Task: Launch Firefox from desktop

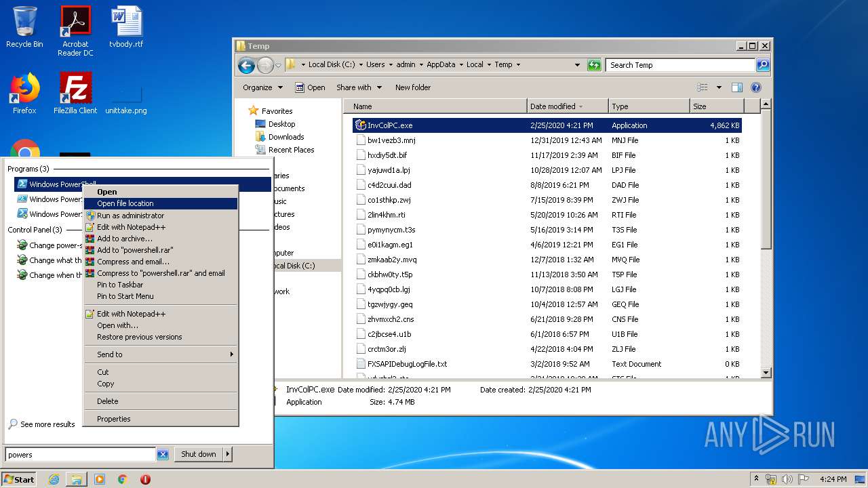Action: [24, 94]
